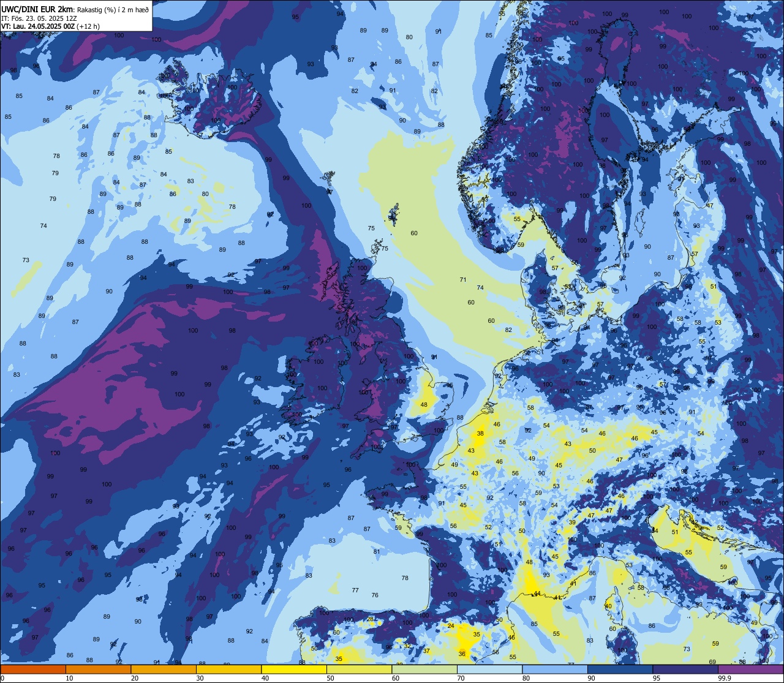Click the humidity value "36" in eastern Spain

462,654
